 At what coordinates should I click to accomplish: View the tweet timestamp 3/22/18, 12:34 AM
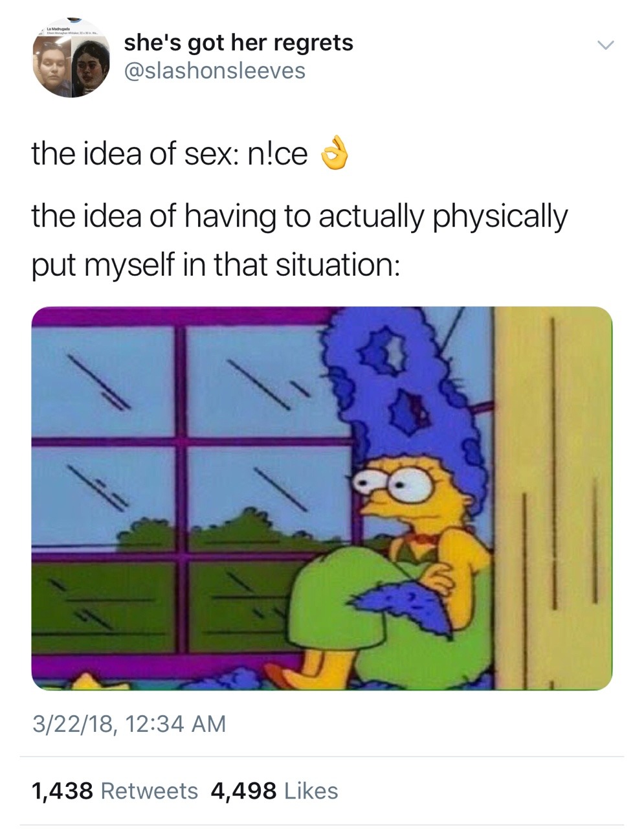(x=129, y=723)
